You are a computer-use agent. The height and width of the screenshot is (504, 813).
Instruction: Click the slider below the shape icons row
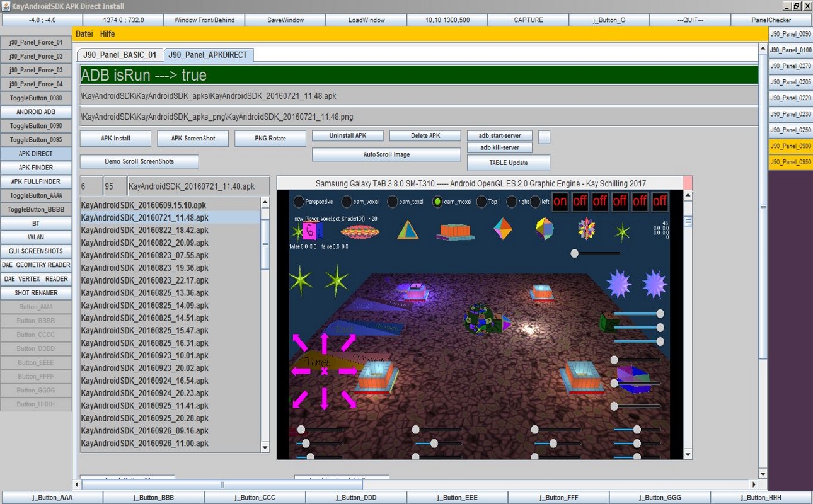(574, 253)
